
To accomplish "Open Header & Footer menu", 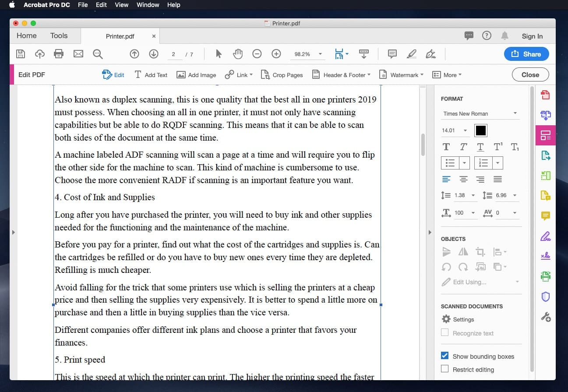I will tap(341, 75).
